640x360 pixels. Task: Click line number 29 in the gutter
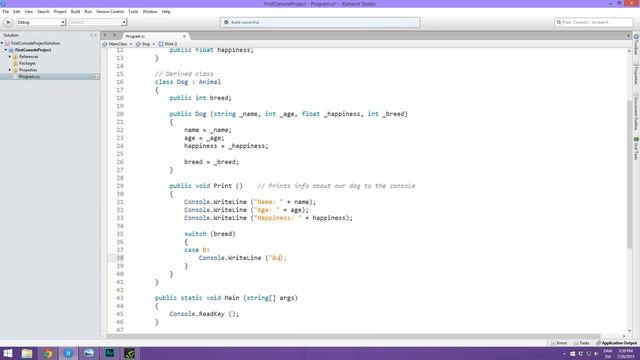pos(120,186)
